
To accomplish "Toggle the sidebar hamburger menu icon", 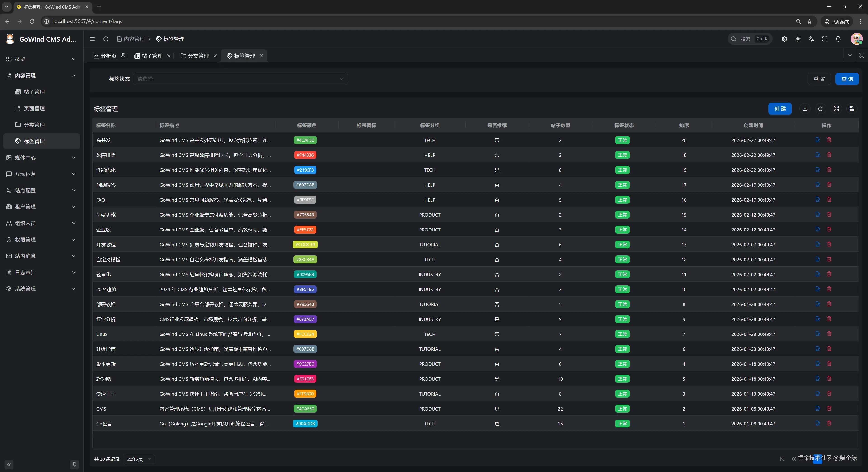I will point(92,39).
